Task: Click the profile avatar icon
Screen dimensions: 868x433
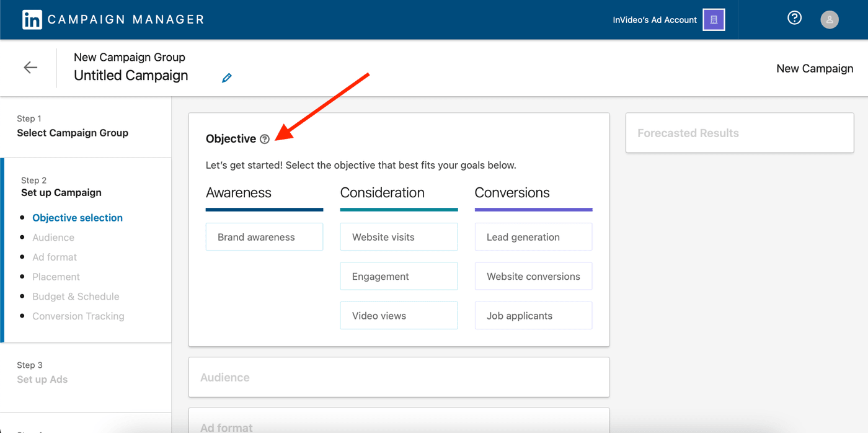Action: [x=830, y=19]
